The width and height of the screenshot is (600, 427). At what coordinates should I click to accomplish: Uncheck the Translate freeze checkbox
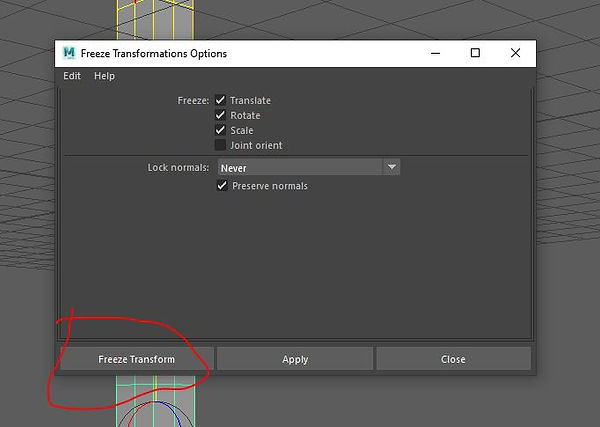pos(220,100)
